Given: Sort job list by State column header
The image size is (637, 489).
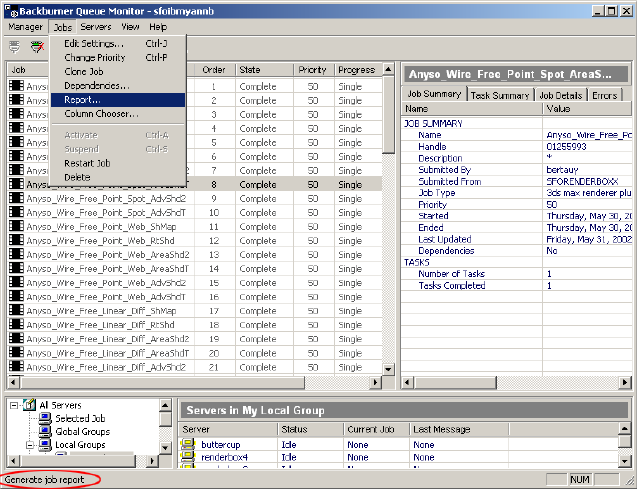Looking at the screenshot, I should (x=264, y=70).
